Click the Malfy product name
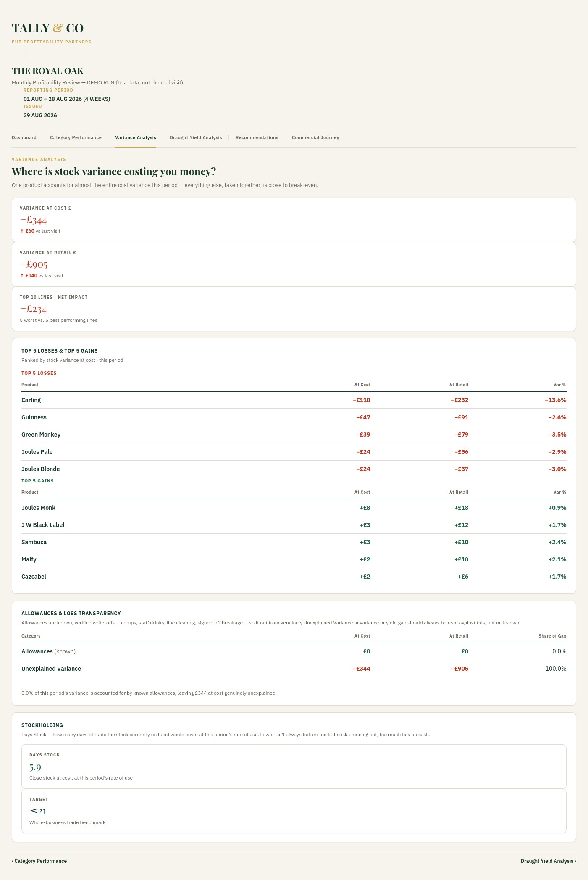The height and width of the screenshot is (880, 588). tap(29, 559)
